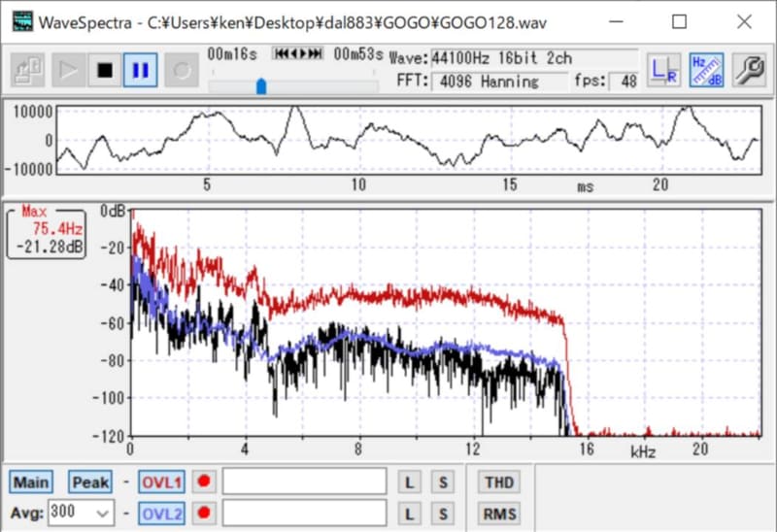Open the Avg 300 dropdown
Image resolution: width=777 pixels, height=532 pixels.
pos(82,513)
